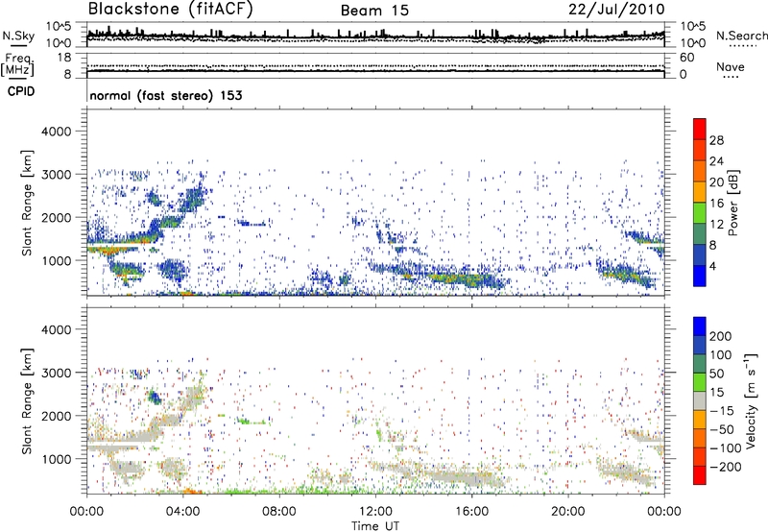
Task: Pick the red bottom segment of velocity colorbar
Action: tap(700, 475)
